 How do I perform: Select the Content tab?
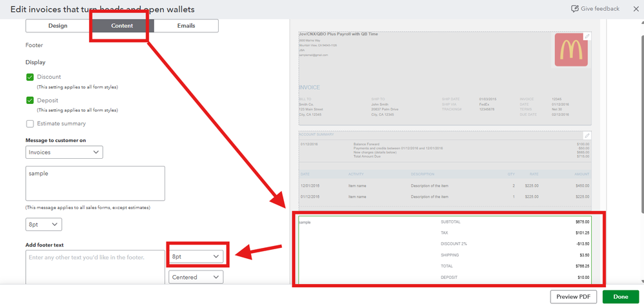[x=122, y=26]
